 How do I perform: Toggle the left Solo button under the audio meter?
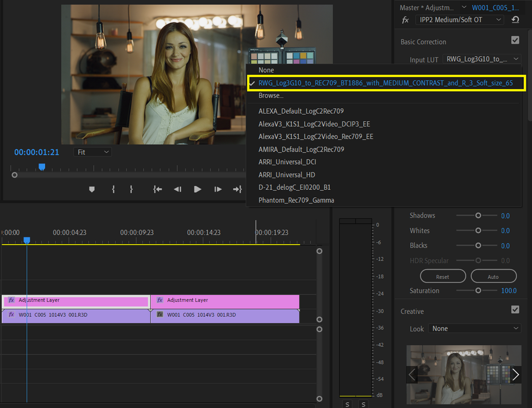click(x=347, y=404)
